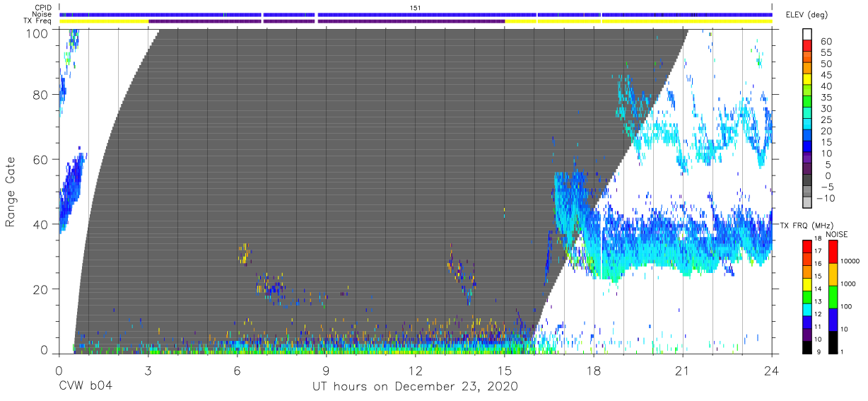Click Range Gate axis tick label 60
The image size is (868, 401).
point(42,160)
